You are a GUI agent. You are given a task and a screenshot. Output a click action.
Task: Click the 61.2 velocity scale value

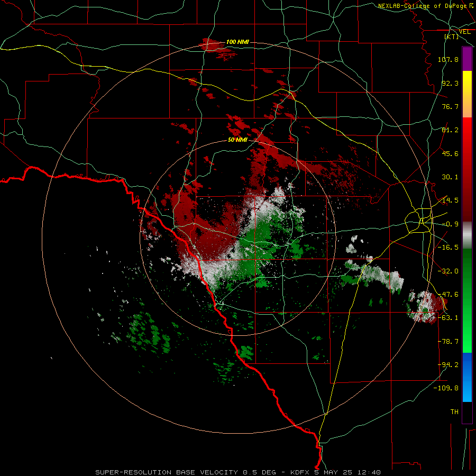point(450,130)
